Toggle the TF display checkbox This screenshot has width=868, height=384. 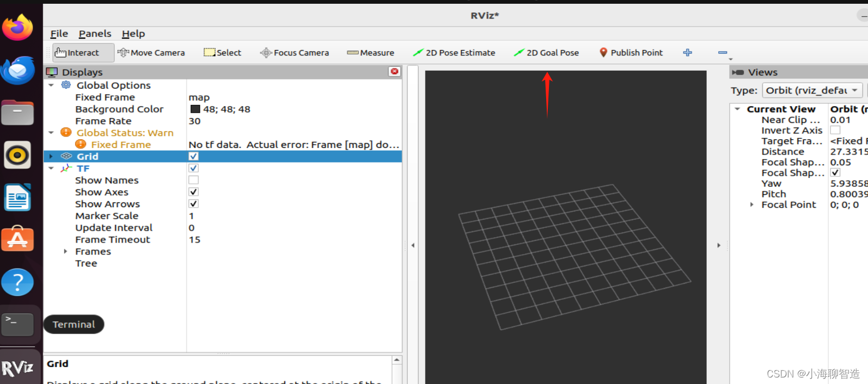point(193,168)
